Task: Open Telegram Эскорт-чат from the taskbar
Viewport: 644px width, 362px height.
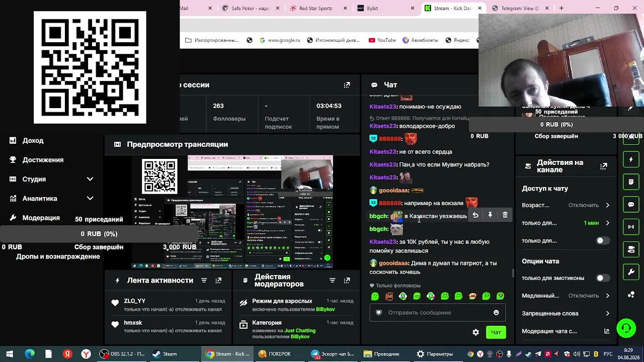Action: (x=333, y=354)
